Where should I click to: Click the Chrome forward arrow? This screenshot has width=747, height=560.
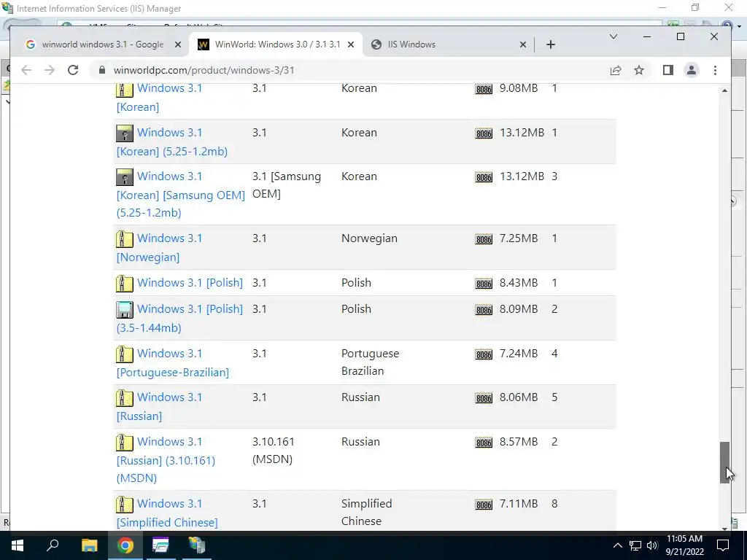click(50, 71)
